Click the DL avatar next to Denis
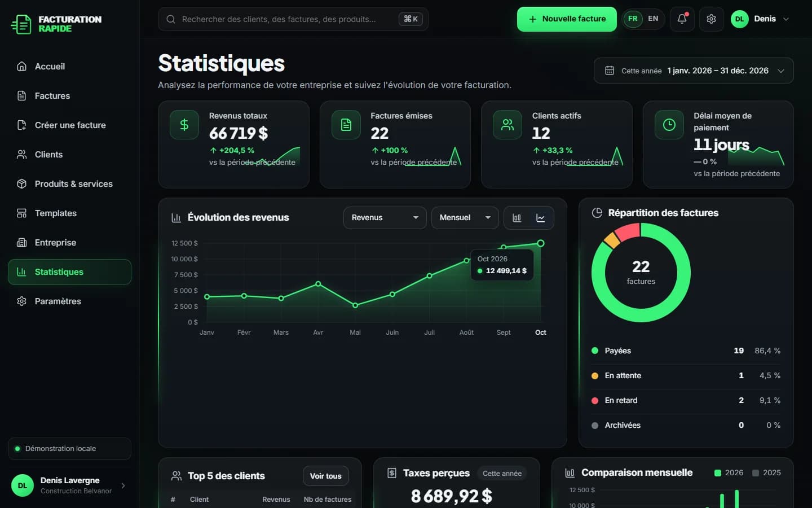Viewport: 812px width, 508px height. (739, 19)
